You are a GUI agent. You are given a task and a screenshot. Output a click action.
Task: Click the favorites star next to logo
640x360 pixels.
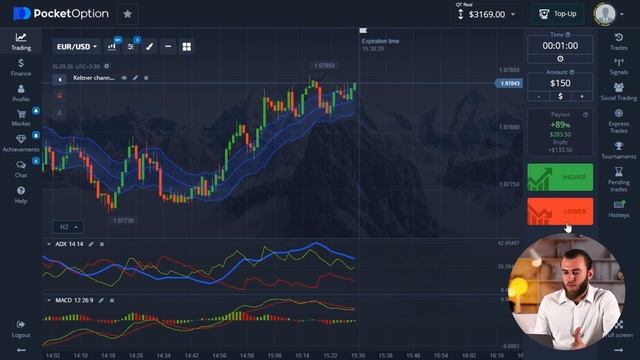tap(127, 14)
